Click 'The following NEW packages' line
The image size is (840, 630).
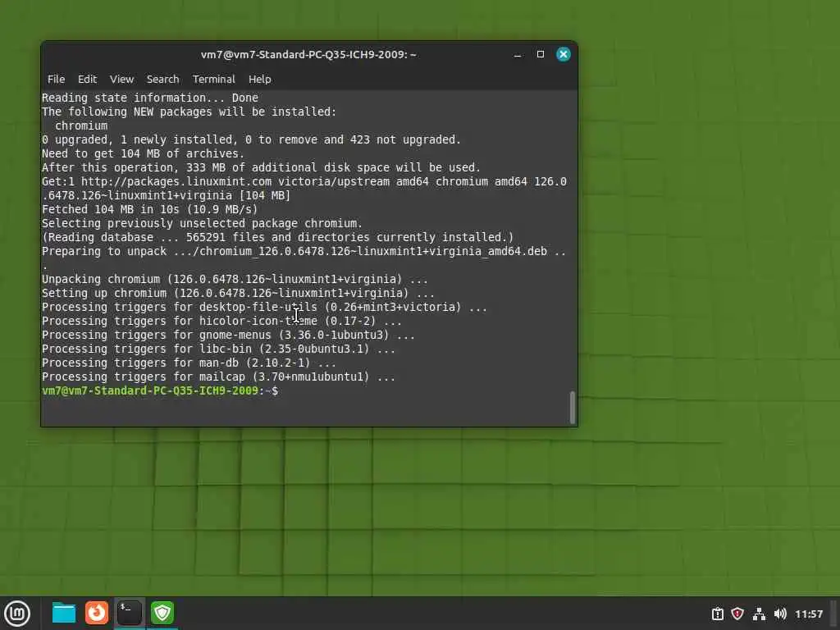tap(189, 112)
